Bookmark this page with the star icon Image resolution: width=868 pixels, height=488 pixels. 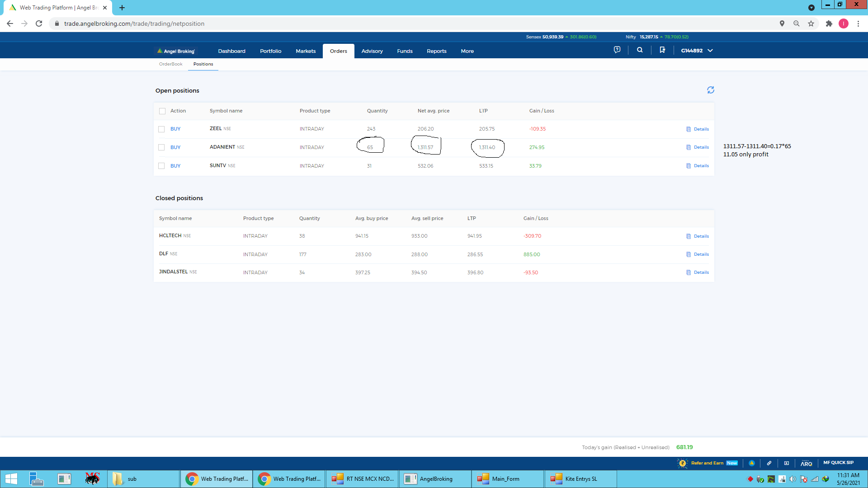(811, 23)
